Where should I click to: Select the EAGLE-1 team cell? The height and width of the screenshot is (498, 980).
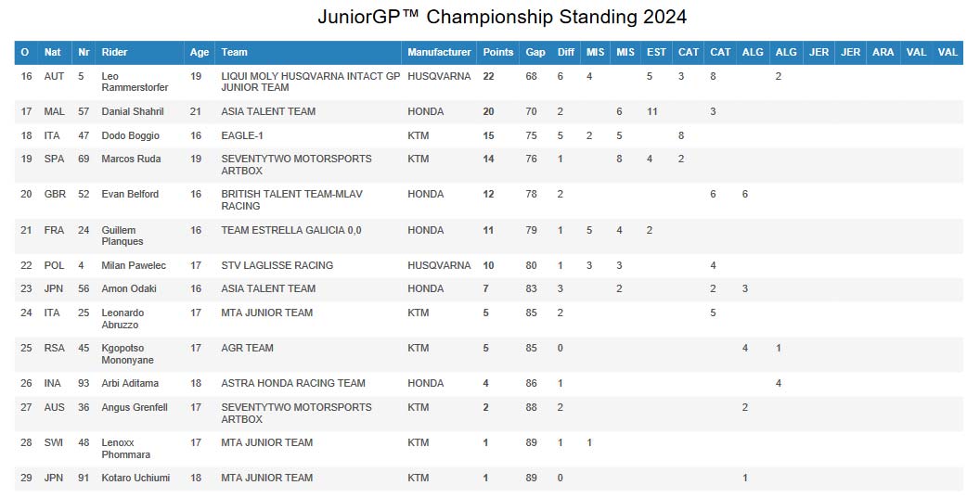coord(242,135)
